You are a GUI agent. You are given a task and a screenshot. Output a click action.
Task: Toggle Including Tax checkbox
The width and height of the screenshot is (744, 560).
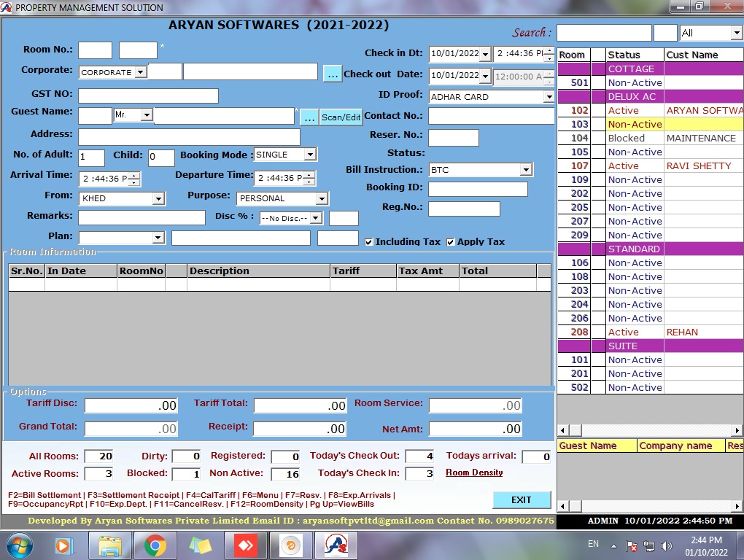368,242
